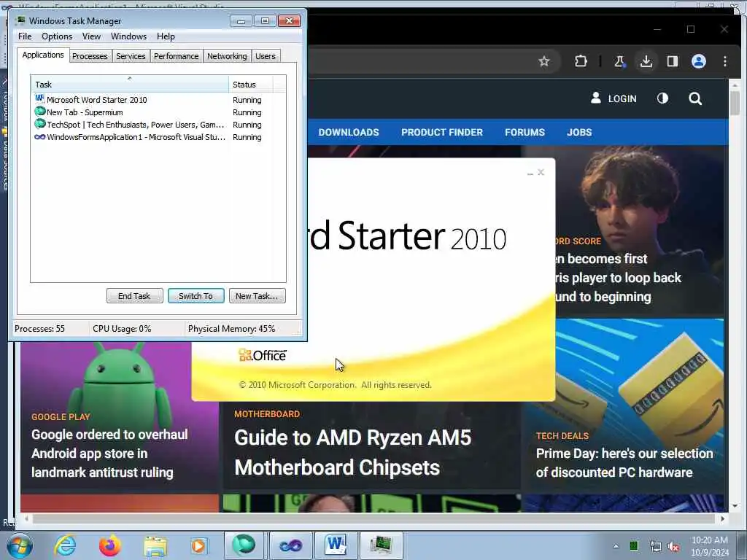Click the Word icon beside Microsoft Word Starter task
The height and width of the screenshot is (560, 747).
click(39, 99)
